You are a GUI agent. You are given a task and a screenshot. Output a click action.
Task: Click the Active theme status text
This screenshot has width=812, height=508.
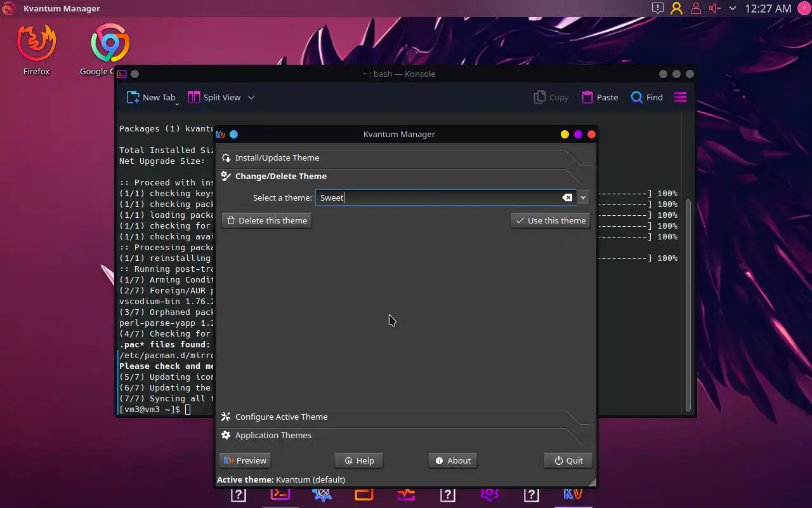[x=281, y=479]
